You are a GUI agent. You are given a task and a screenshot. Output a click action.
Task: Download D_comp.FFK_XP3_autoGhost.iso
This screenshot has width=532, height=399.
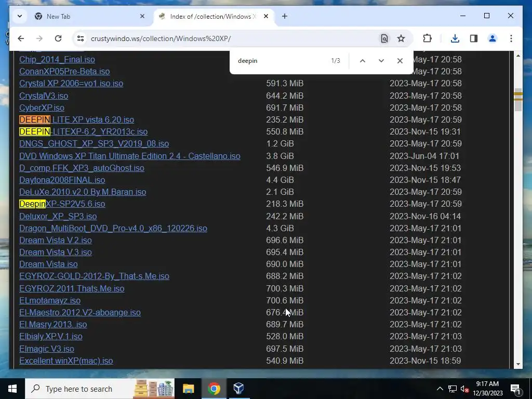pyautogui.click(x=82, y=168)
